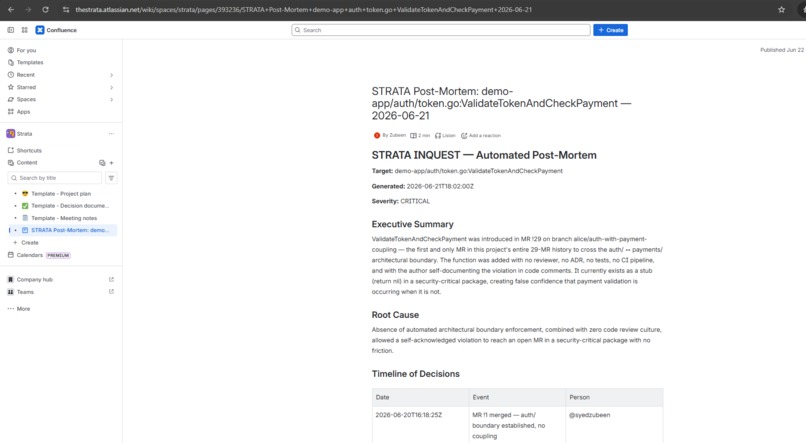Click the Published Jun 22 text
This screenshot has height=443, width=806.
(x=782, y=50)
